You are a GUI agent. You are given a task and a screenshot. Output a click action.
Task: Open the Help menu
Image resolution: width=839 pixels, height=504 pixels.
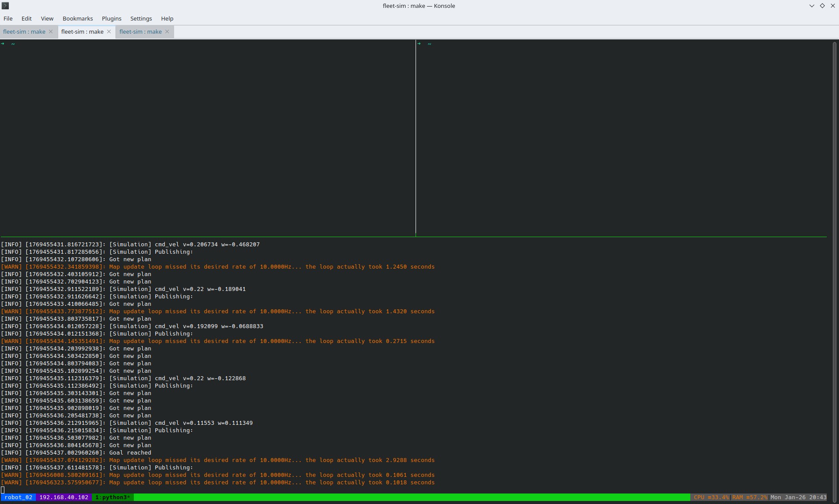click(x=167, y=18)
